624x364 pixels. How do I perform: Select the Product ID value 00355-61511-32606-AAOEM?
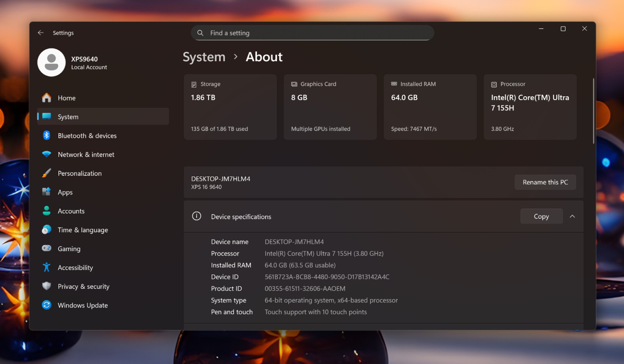[x=305, y=288]
